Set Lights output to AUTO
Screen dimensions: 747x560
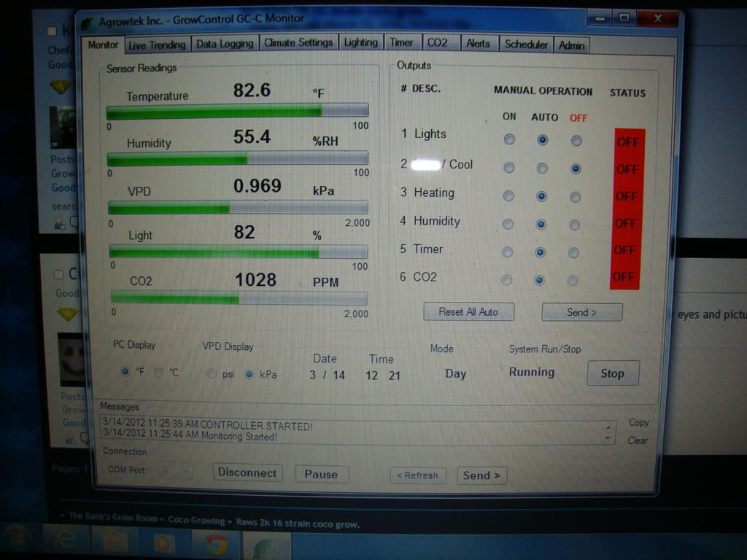click(x=542, y=139)
